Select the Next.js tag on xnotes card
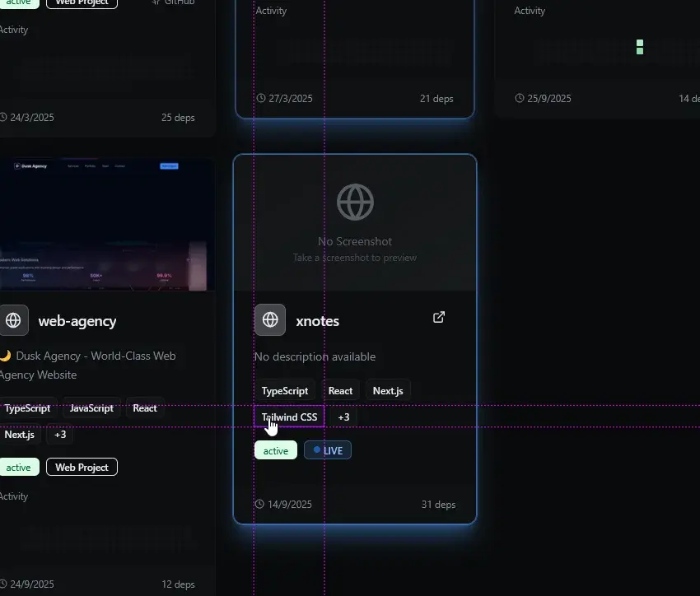700x596 pixels. click(x=388, y=391)
